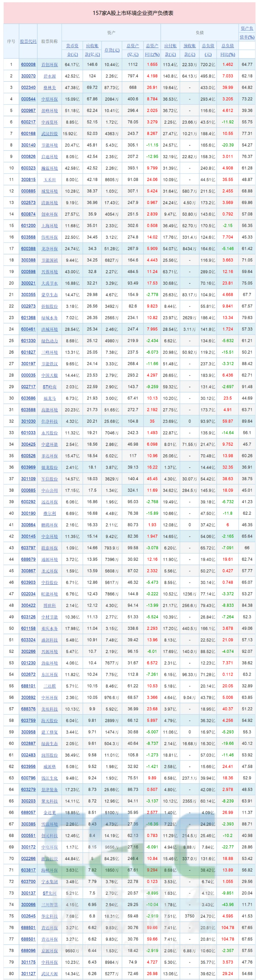Open stock code 603759 link
The image size is (259, 980).
pos(28,720)
